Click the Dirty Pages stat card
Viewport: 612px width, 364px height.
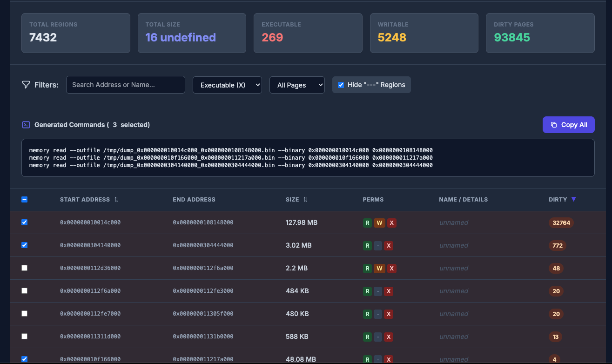540,33
